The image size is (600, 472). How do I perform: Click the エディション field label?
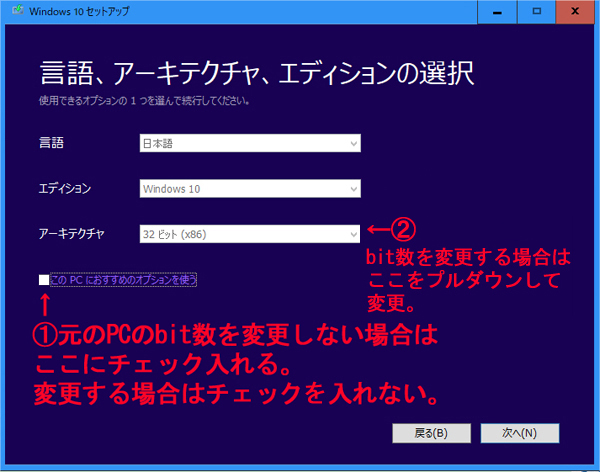(65, 188)
